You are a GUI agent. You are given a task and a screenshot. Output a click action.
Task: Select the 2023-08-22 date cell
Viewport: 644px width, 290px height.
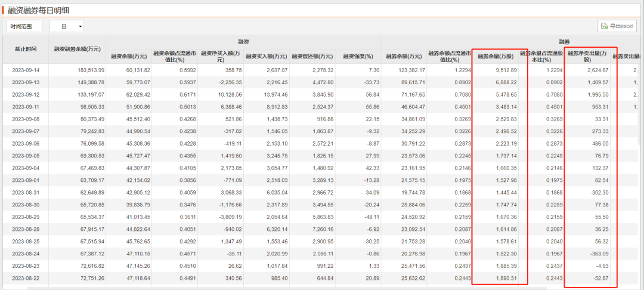pyautogui.click(x=26, y=278)
